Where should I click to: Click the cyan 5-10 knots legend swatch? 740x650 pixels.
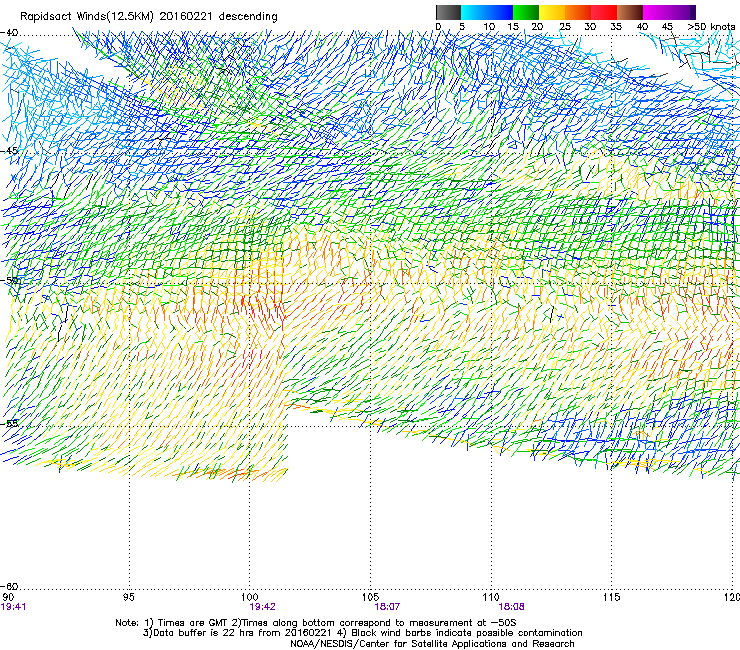point(474,12)
